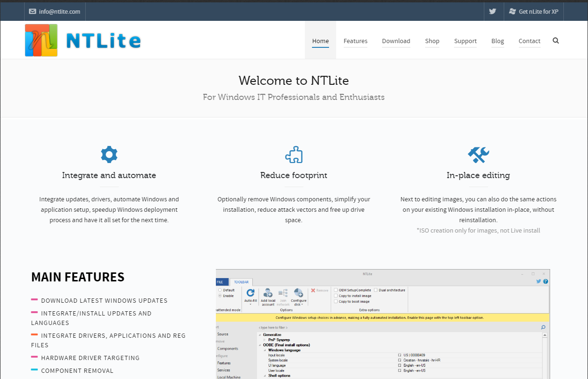
Task: Click the NTLite logo image
Action: point(83,40)
